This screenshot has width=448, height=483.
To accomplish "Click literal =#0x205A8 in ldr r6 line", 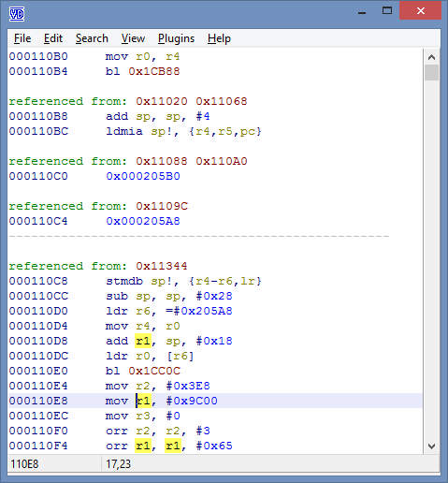I will click(199, 311).
